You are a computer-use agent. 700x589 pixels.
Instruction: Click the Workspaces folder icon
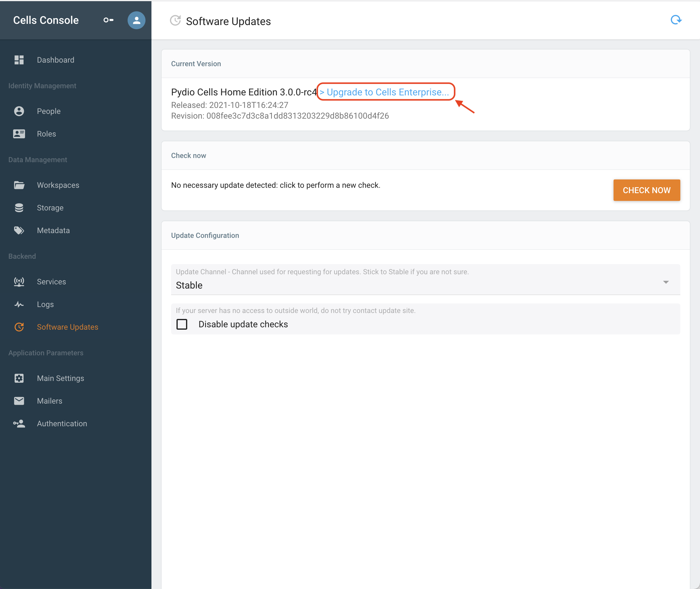coord(19,185)
